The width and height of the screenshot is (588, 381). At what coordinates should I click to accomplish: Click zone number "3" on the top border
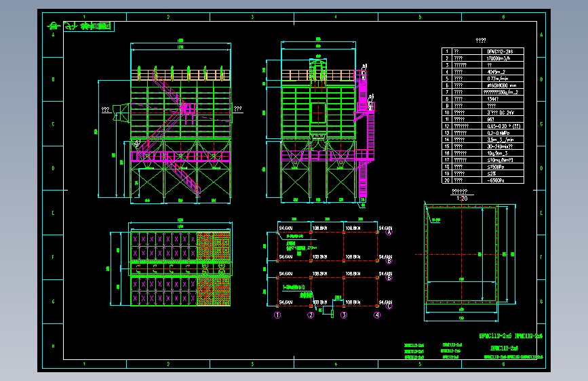pyautogui.click(x=252, y=17)
